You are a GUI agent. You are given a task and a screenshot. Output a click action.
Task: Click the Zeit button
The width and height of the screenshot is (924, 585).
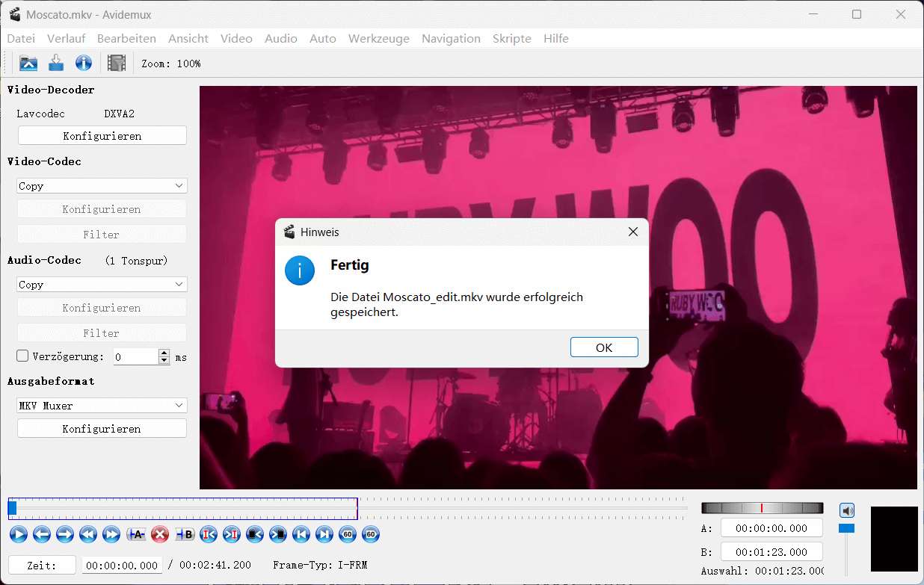42,566
